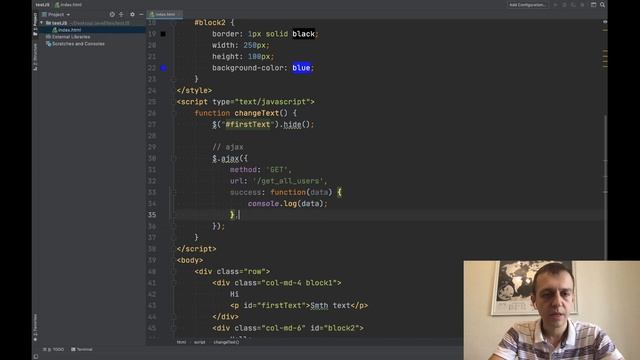This screenshot has height=360, width=640.
Task: Open the TODO tool window tab
Action: pos(53,349)
